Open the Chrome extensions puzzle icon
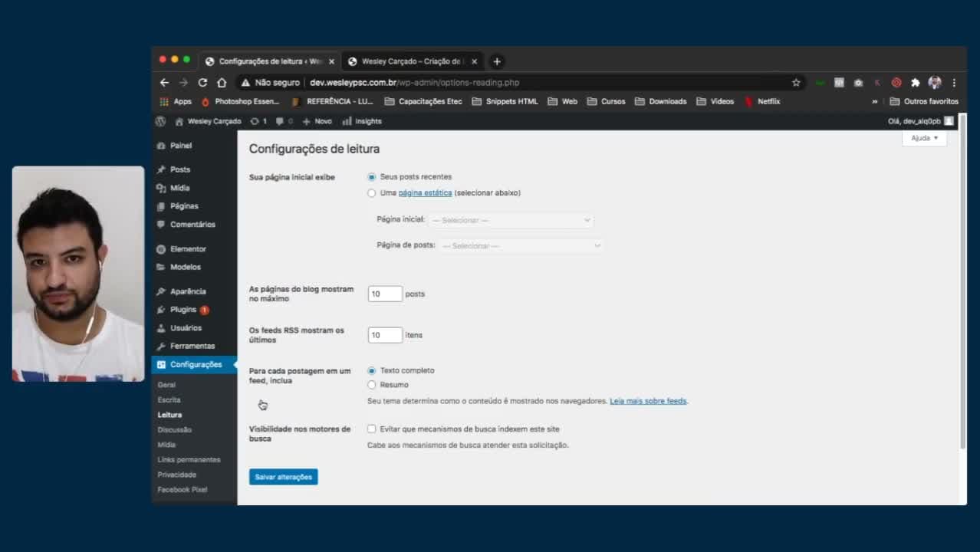 tap(915, 83)
